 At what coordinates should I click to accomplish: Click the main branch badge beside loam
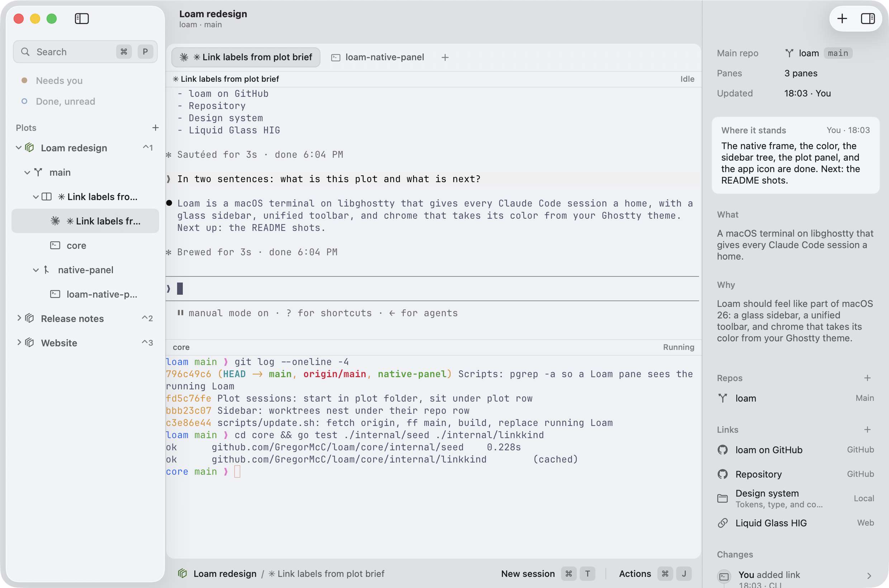pos(838,53)
